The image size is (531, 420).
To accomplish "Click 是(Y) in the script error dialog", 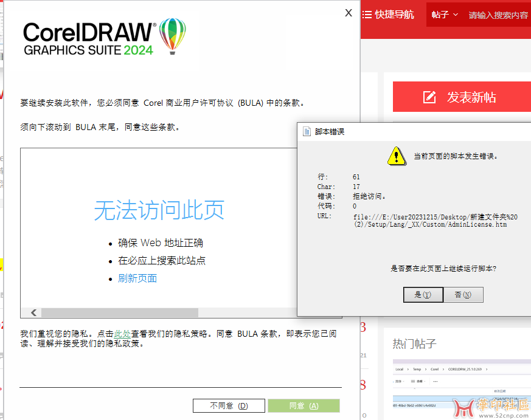I will point(423,294).
